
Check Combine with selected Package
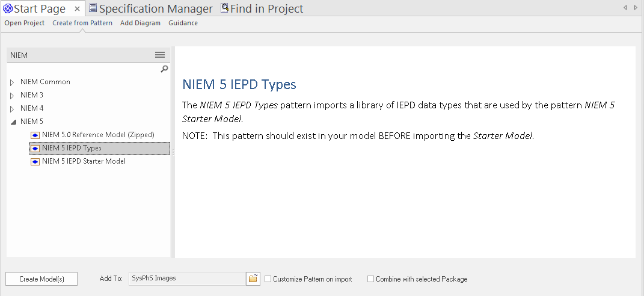370,279
